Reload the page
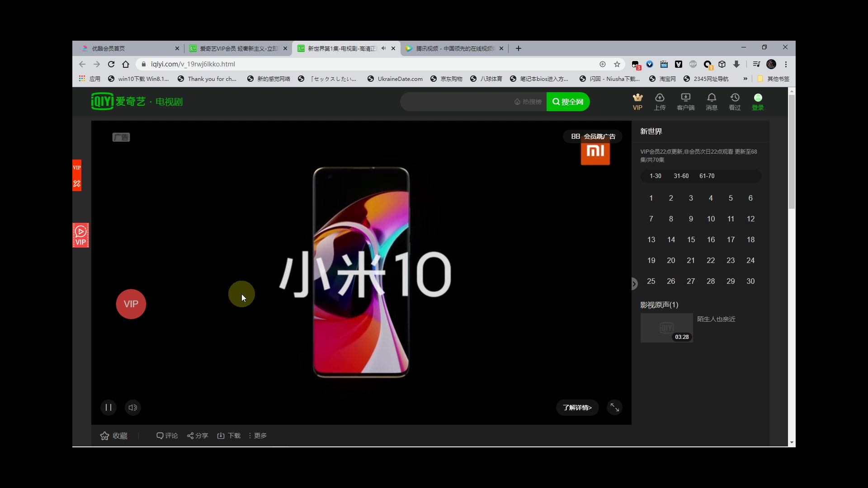Screen dimensions: 868x488 tap(111, 64)
